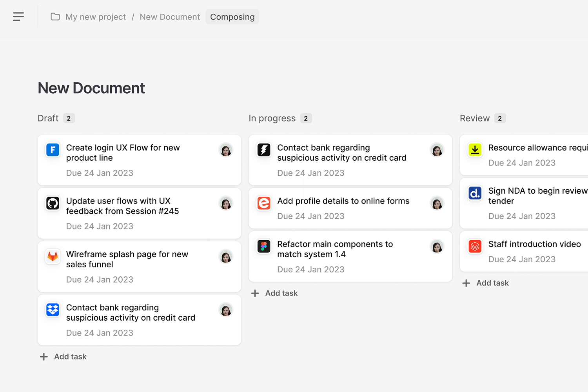
Task: Click GitLab icon on Wireframe splash card
Action: click(x=53, y=256)
